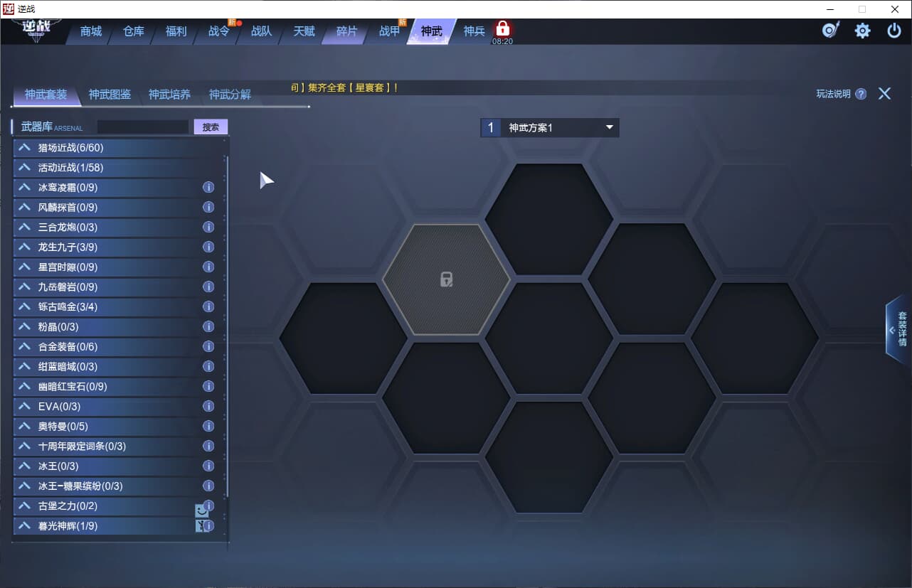The height and width of the screenshot is (588, 912).
Task: Click the red lock timer icon
Action: tap(503, 29)
